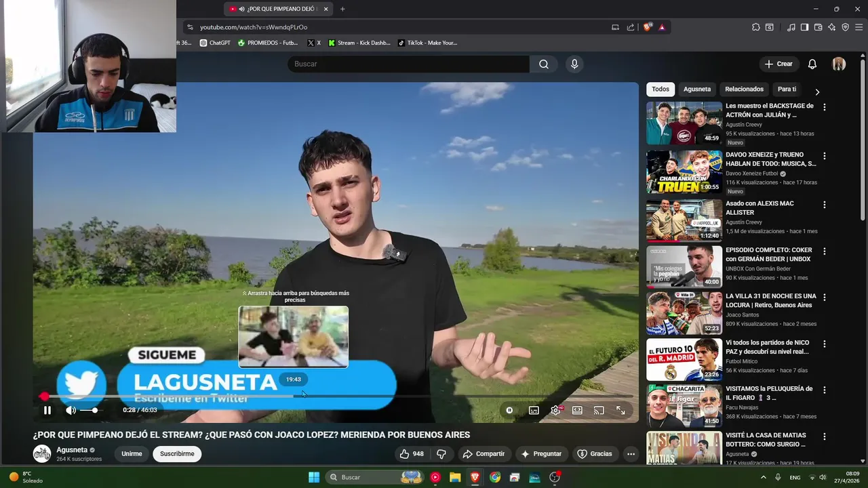The image size is (868, 488).
Task: Click the YouTube search field
Action: click(x=408, y=64)
